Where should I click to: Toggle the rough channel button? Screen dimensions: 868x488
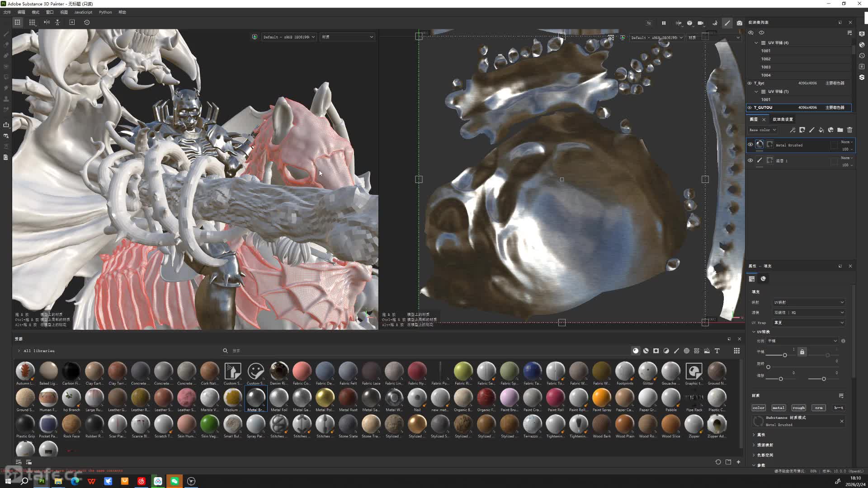(798, 408)
